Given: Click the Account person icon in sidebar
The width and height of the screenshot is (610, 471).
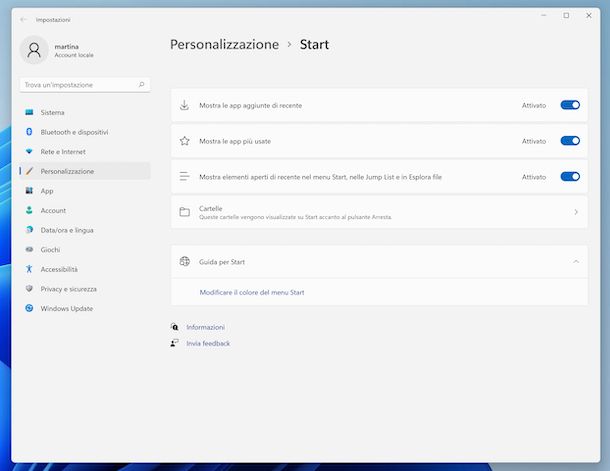Looking at the screenshot, I should 29,210.
